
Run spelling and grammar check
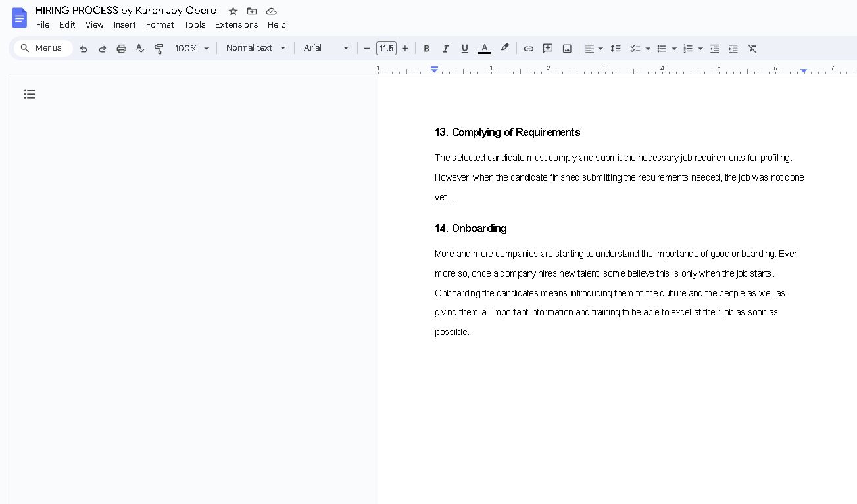coord(140,49)
